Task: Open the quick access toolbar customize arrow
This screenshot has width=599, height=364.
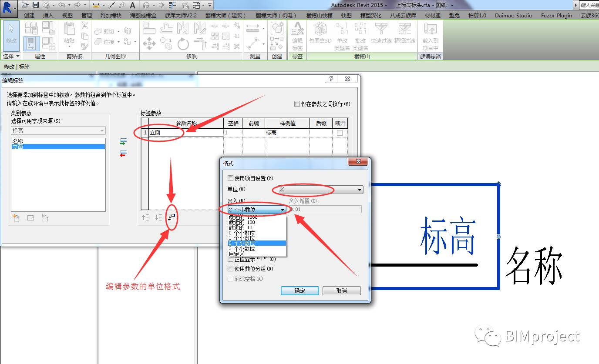Action: [210, 5]
